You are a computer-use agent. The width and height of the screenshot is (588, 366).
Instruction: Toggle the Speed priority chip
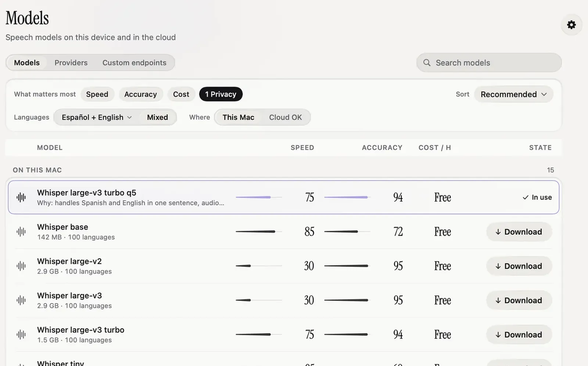pos(97,94)
